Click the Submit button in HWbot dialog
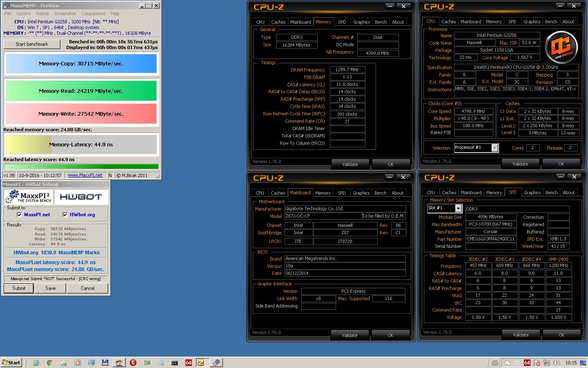Screen dimensions: 588x368 (19, 288)
